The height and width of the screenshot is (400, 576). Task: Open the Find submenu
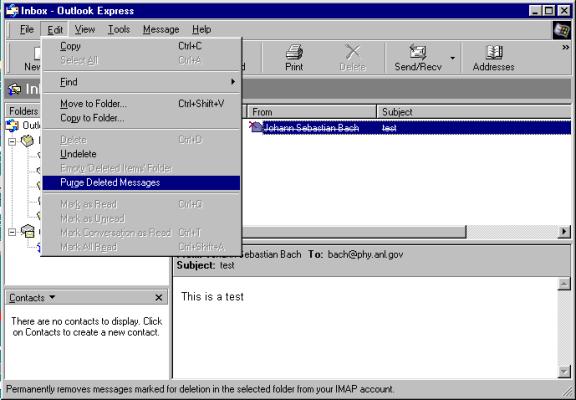tap(141, 82)
